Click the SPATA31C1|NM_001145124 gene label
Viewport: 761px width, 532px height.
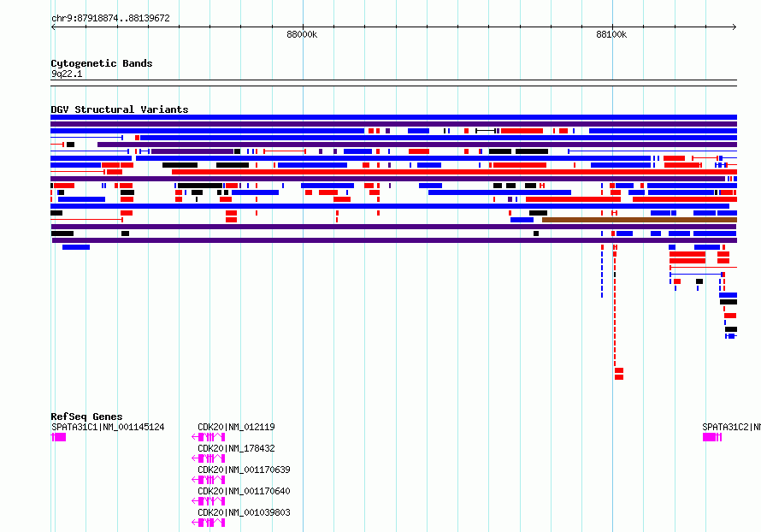pos(108,427)
